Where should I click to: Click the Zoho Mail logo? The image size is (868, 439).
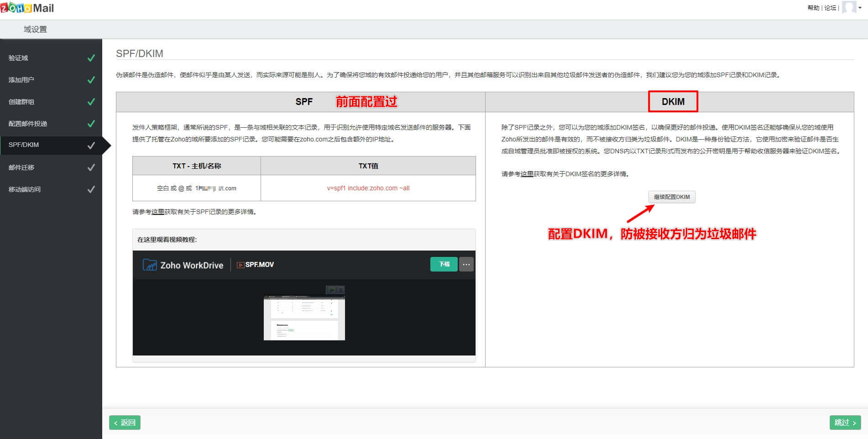pyautogui.click(x=27, y=7)
